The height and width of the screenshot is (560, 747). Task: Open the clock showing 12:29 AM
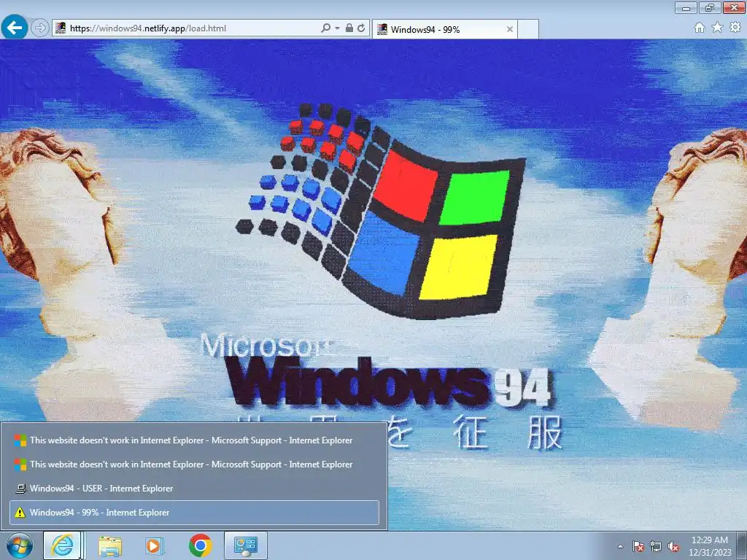coord(709,546)
